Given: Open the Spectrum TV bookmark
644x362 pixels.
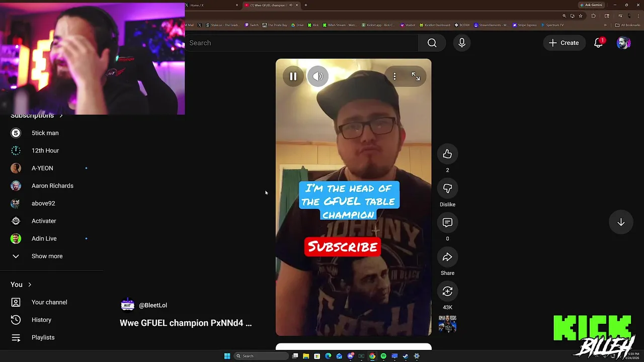Looking at the screenshot, I should pos(552,25).
